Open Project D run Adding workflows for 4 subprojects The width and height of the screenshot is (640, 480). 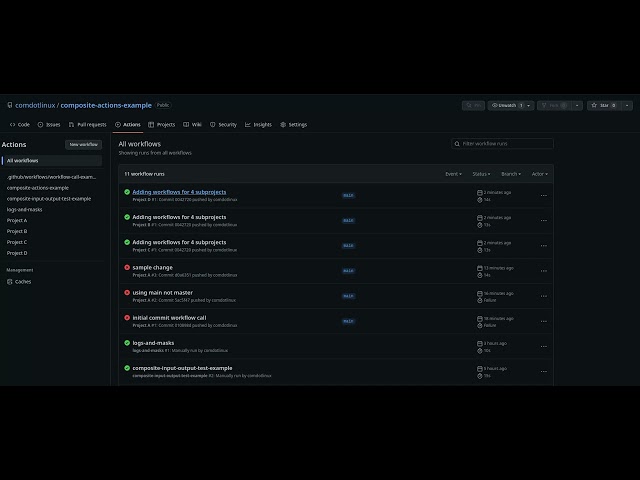[x=179, y=192]
